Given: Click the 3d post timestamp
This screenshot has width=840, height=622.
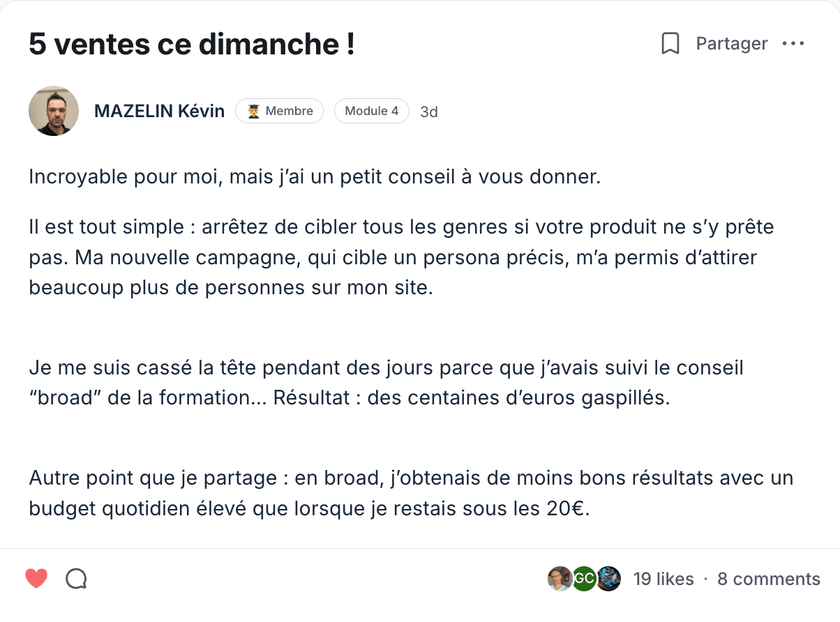Looking at the screenshot, I should tap(429, 112).
